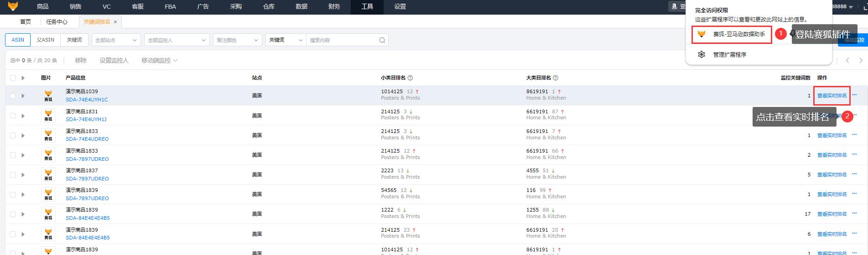The width and height of the screenshot is (868, 255).
Task: Click the gear icon for 管理扩展程序
Action: coord(702,54)
